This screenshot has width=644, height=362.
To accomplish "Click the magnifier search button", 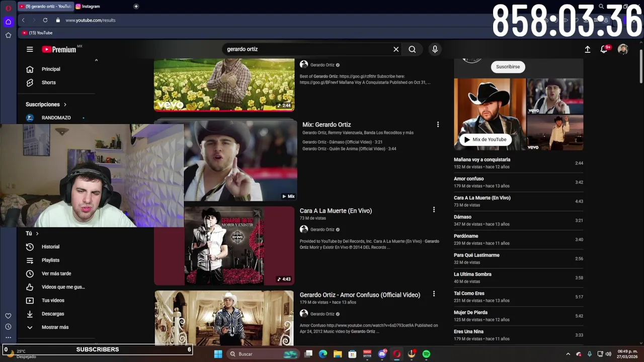I will [412, 49].
